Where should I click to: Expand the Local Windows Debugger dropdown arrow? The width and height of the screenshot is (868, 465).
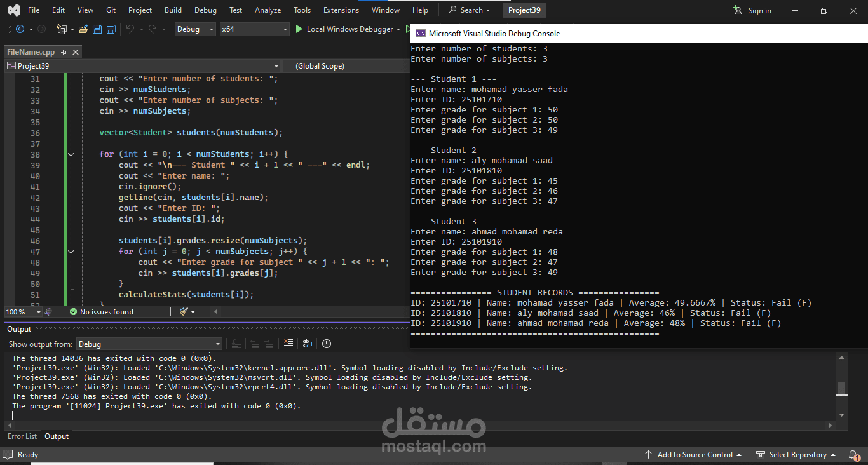[x=398, y=29]
